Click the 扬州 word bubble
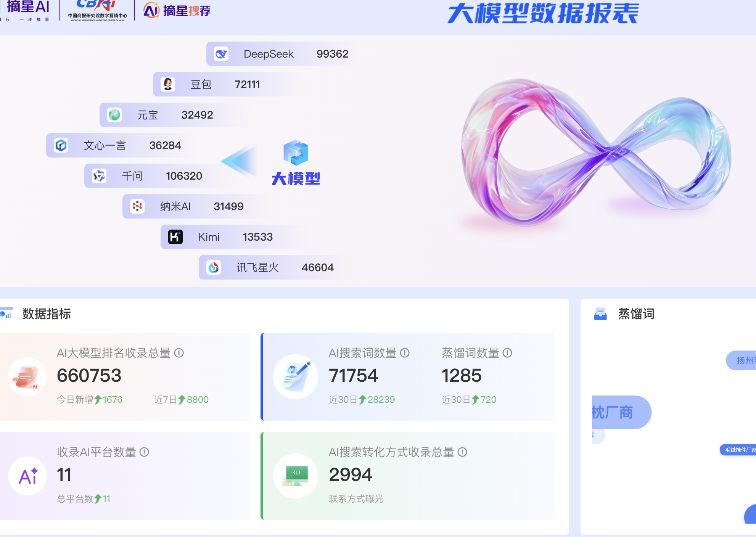 point(741,360)
